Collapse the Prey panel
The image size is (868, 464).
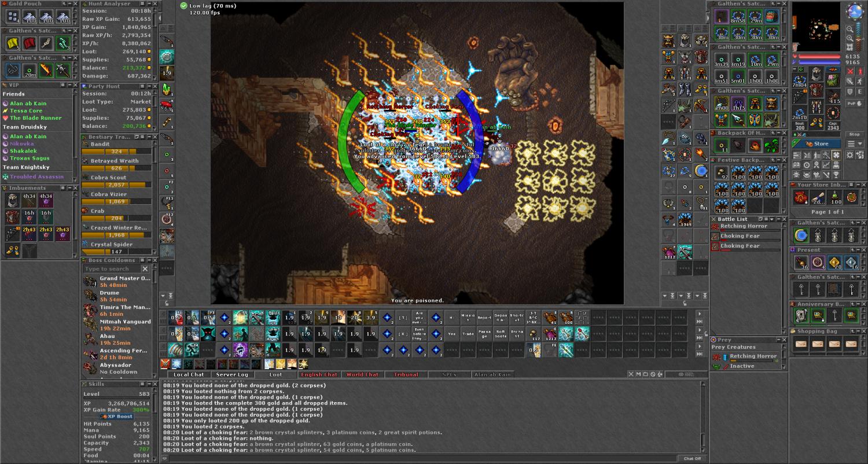779,340
